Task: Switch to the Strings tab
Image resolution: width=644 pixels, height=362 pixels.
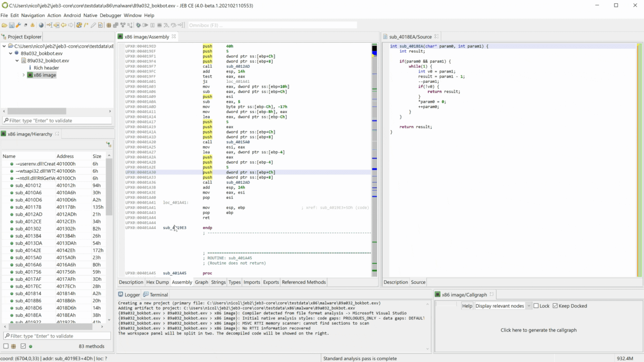Action: [218, 282]
